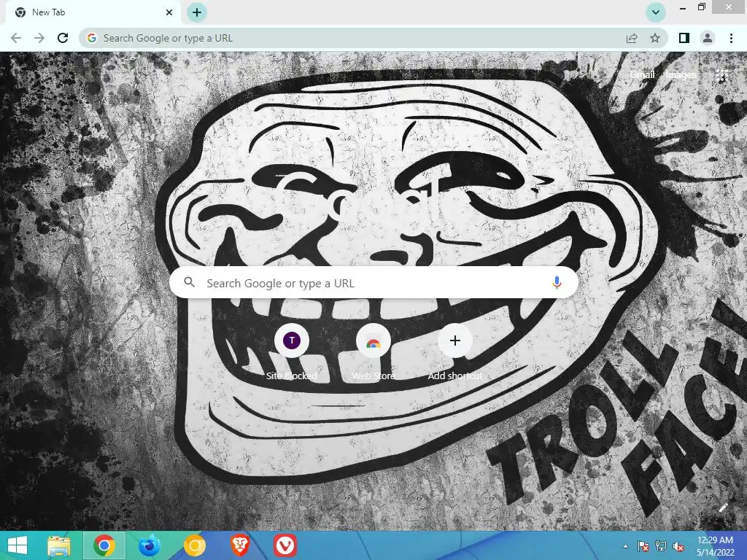
Task: Open the Gmail link
Action: (x=642, y=75)
